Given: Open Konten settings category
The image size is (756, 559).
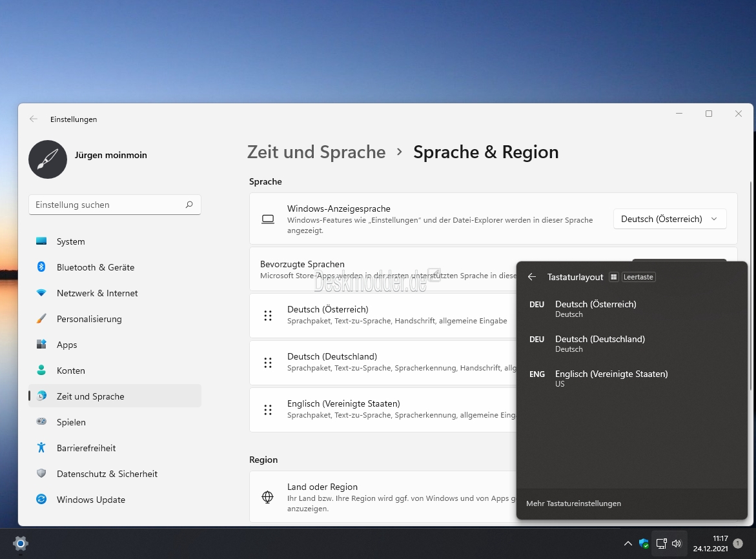Looking at the screenshot, I should pyautogui.click(x=115, y=371).
